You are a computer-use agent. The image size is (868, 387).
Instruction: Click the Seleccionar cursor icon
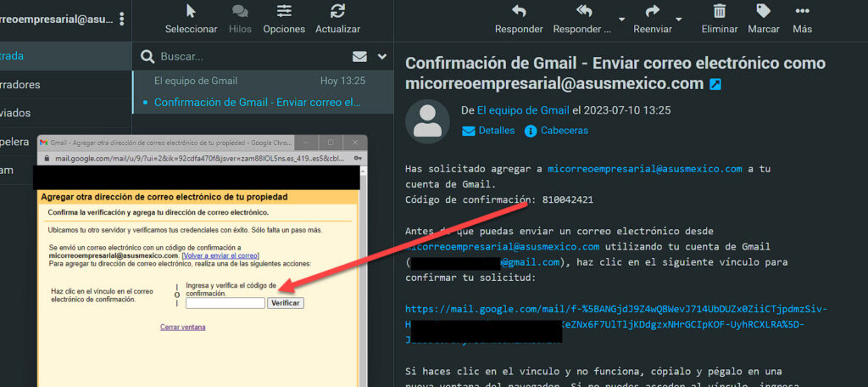click(x=191, y=12)
